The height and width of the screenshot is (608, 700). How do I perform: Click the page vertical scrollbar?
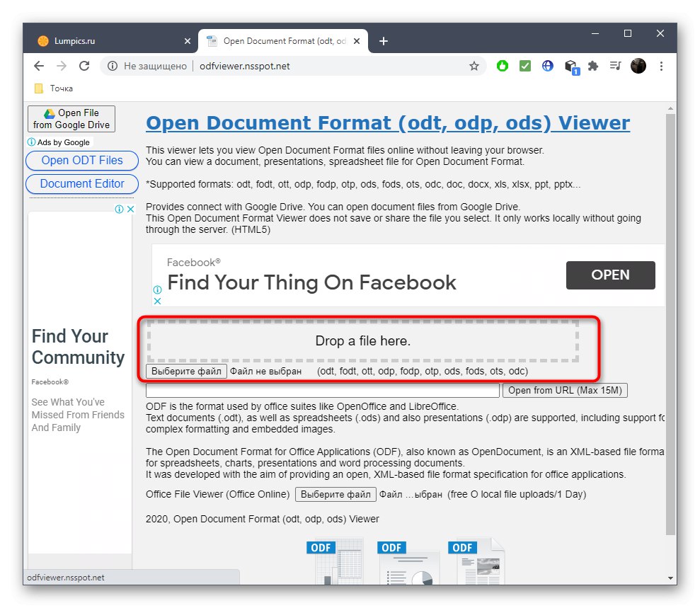tap(670, 323)
